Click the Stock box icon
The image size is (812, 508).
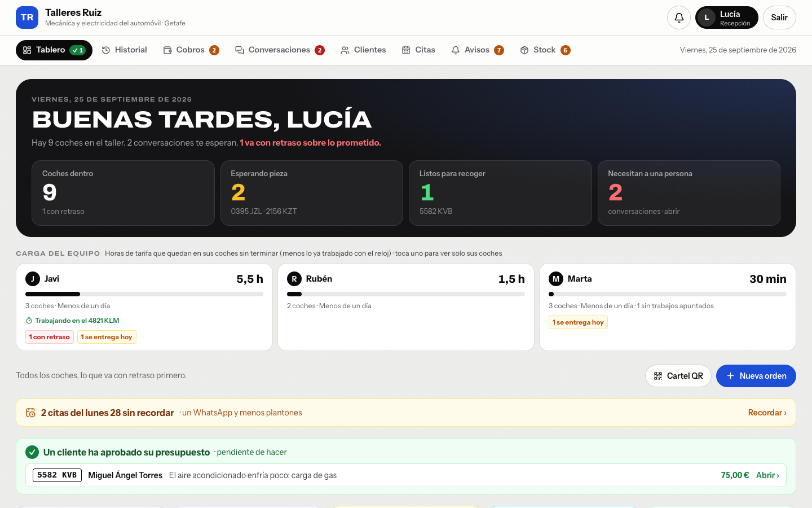pos(524,50)
